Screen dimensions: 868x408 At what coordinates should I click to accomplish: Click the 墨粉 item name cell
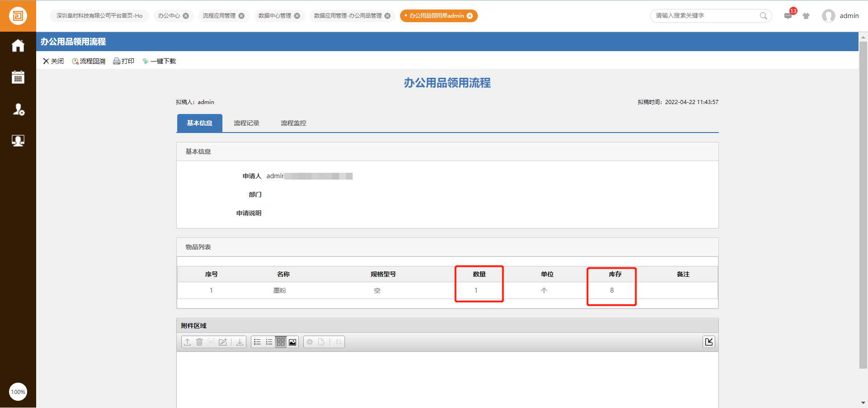click(x=280, y=290)
